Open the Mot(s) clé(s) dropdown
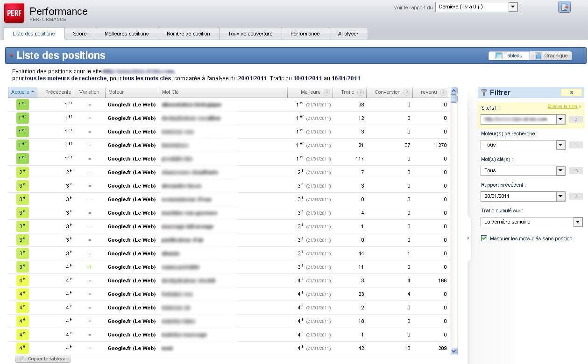 pos(561,171)
